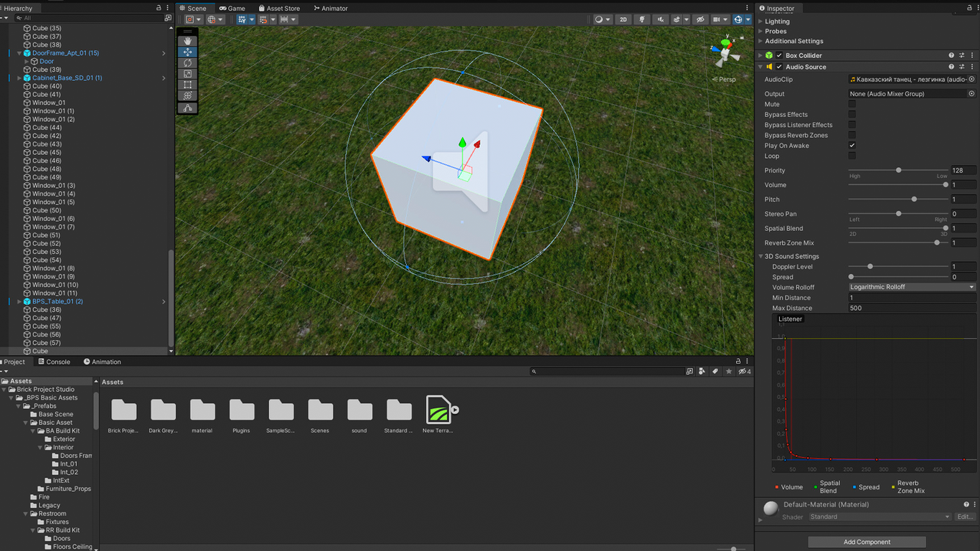The width and height of the screenshot is (980, 551).
Task: Toggle scene audio with the speaker icon
Action: point(660,19)
